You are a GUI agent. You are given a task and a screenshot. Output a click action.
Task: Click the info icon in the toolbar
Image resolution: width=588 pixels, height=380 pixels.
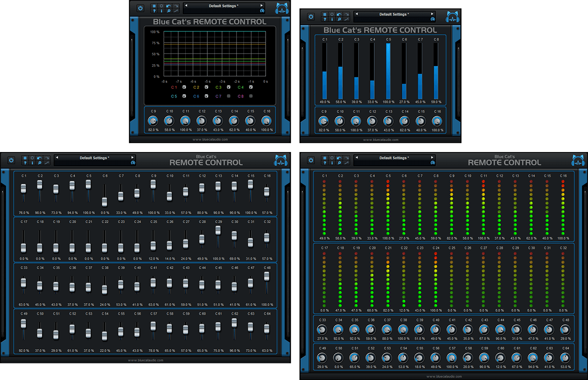[x=161, y=11]
